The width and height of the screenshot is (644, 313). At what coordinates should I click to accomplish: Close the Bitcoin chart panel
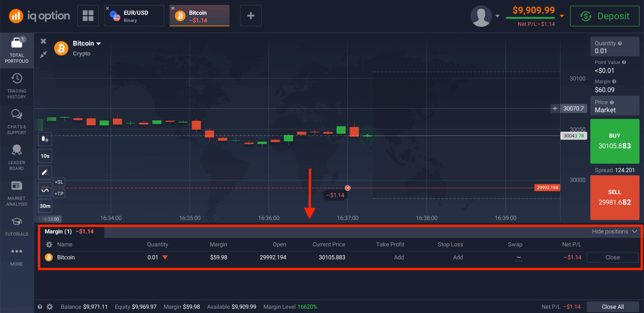(43, 41)
